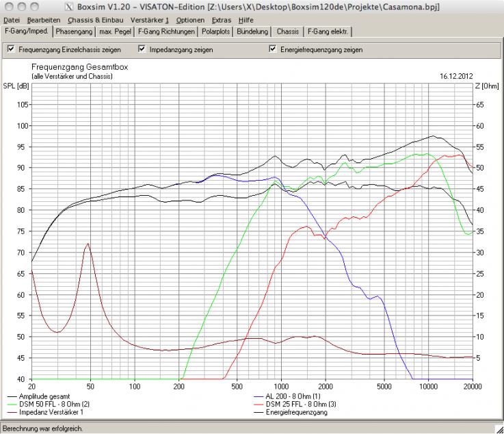This screenshot has height=434, width=504.
Task: Click the X11 app icon in title bar
Action: coord(68,7)
